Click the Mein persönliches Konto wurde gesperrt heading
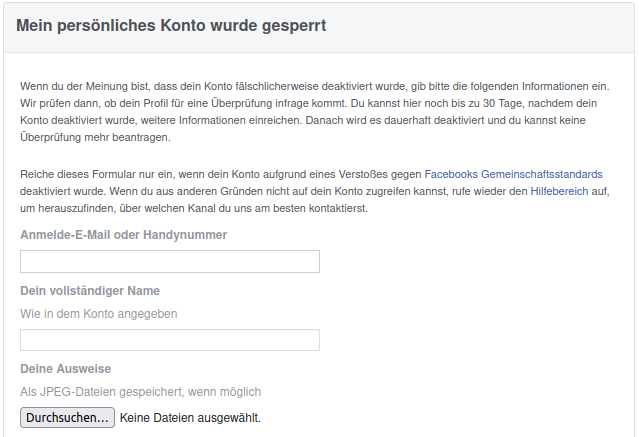This screenshot has width=639, height=437. click(x=171, y=25)
